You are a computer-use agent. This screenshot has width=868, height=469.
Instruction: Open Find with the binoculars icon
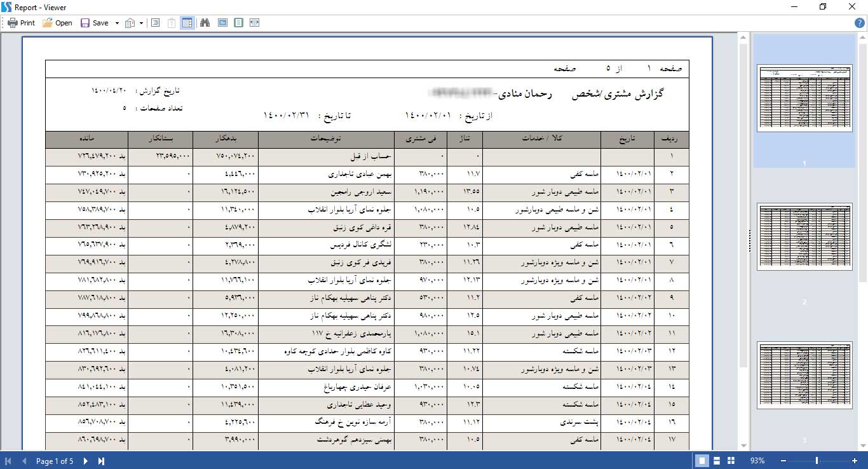coord(205,23)
